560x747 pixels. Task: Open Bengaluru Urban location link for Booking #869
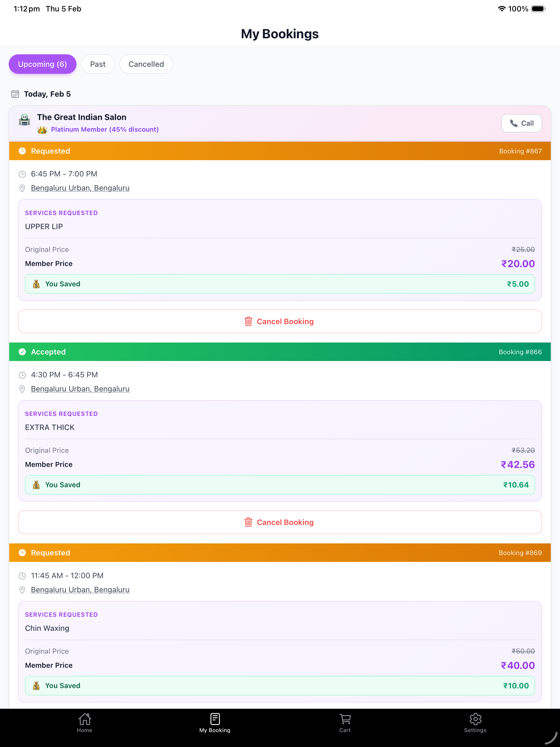pos(80,590)
